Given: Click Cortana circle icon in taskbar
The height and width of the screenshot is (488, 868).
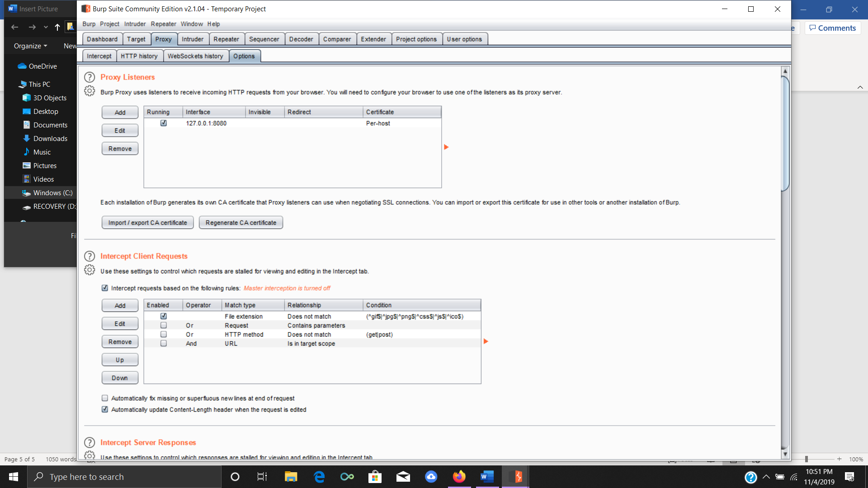Looking at the screenshot, I should click(235, 477).
